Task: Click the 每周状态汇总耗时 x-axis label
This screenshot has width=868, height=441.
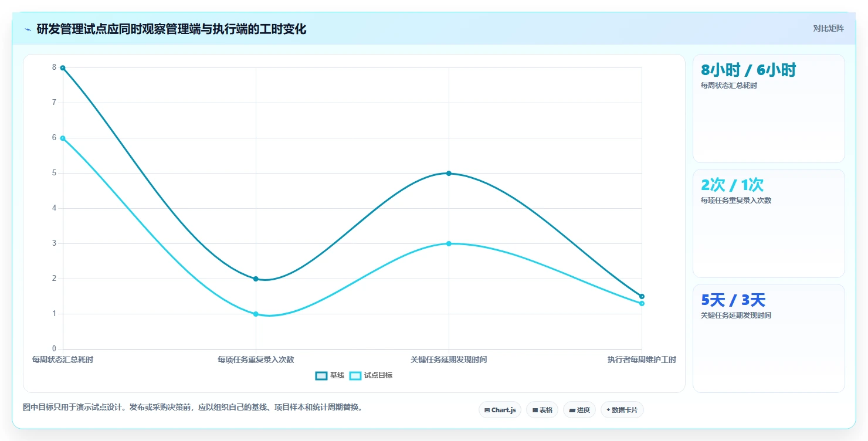Action: 63,359
